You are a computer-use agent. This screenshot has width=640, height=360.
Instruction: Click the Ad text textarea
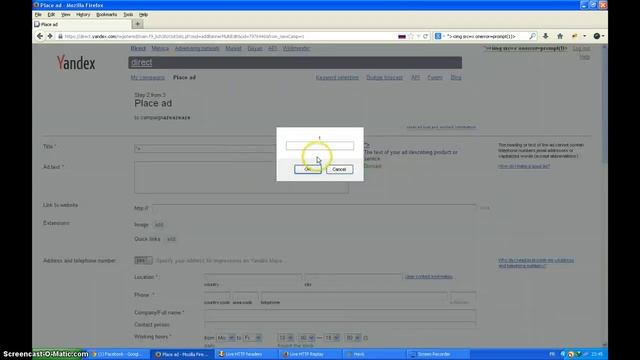[241, 177]
